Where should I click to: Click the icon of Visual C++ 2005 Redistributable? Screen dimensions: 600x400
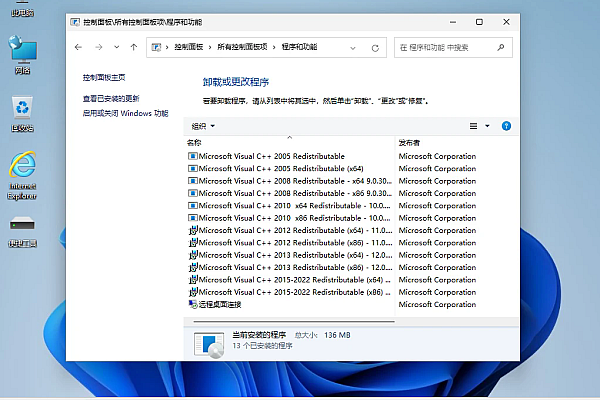(x=193, y=156)
